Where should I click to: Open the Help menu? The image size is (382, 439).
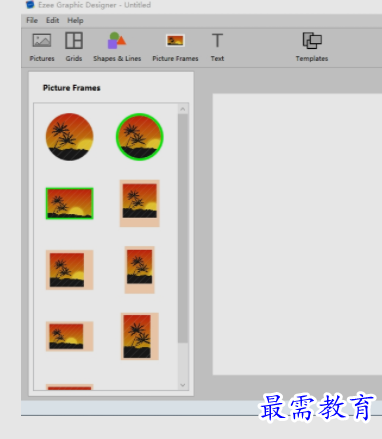75,21
